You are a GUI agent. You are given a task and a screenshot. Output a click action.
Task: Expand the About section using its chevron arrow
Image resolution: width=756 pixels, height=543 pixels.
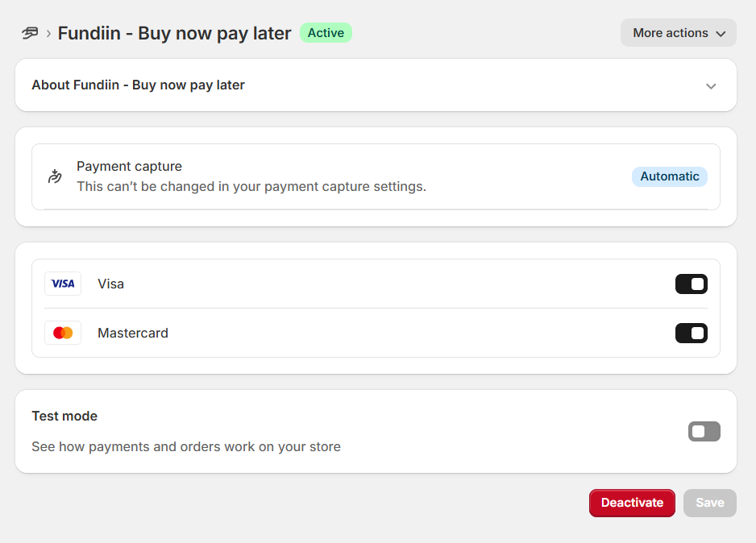710,86
